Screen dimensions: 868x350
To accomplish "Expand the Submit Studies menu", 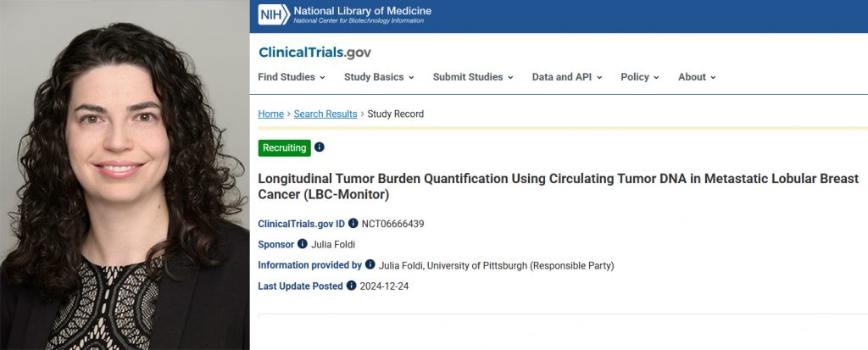I will [x=473, y=77].
